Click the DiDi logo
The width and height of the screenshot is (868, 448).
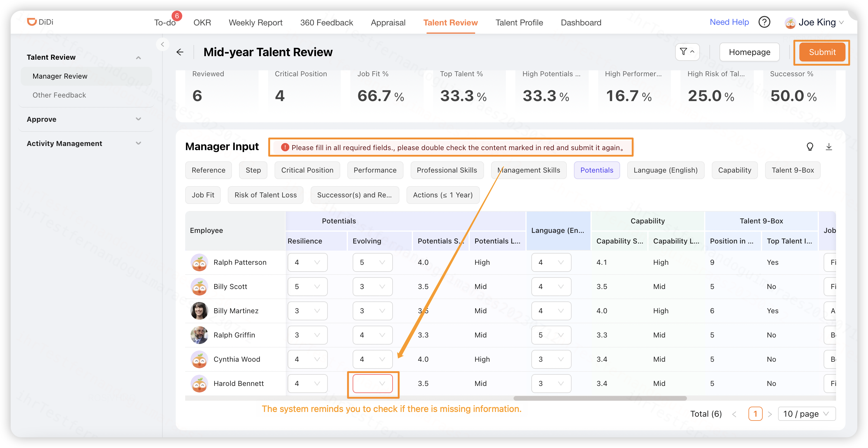tap(40, 22)
